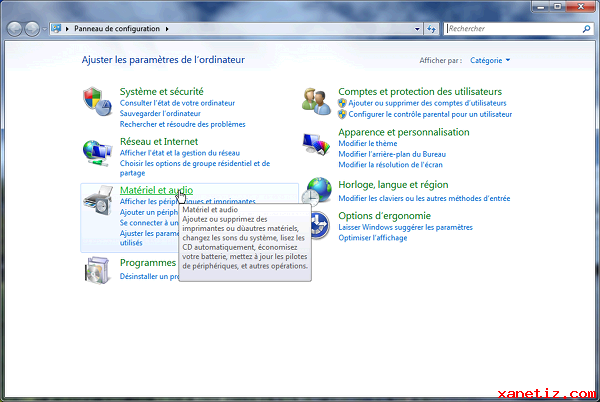Open the Réseau et Internet globe icon
Image resolution: width=600 pixels, height=402 pixels.
point(97,153)
